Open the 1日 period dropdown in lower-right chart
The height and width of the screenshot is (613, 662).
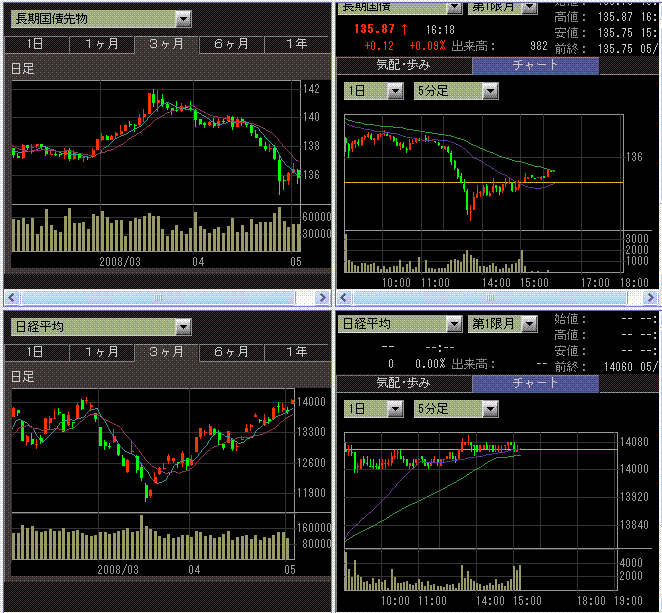pos(374,409)
